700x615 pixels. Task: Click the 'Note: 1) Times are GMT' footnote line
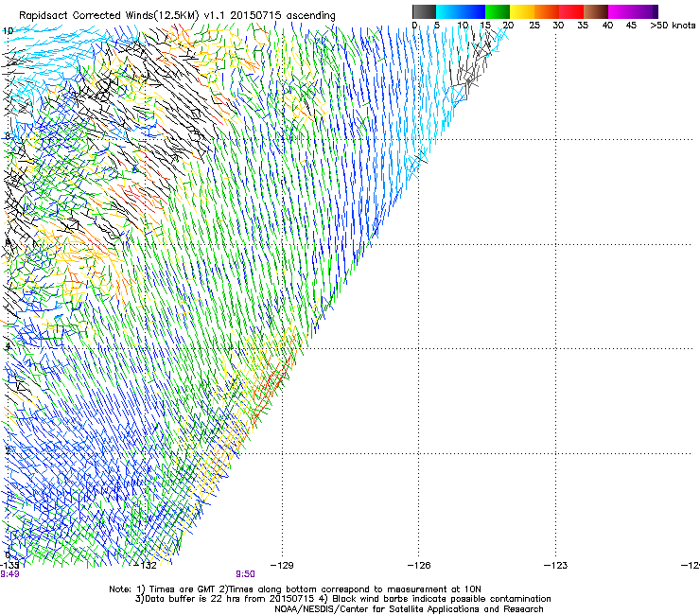pyautogui.click(x=295, y=589)
